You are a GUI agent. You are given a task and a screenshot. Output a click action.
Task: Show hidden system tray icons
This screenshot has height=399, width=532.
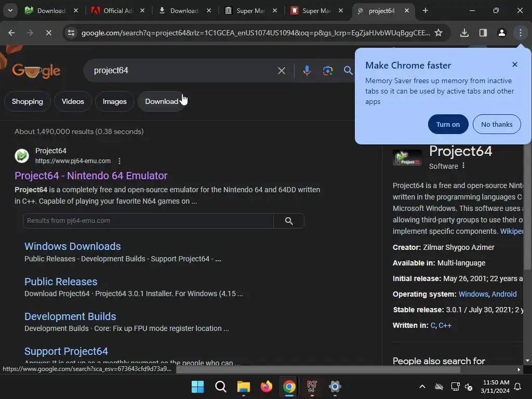(x=422, y=387)
